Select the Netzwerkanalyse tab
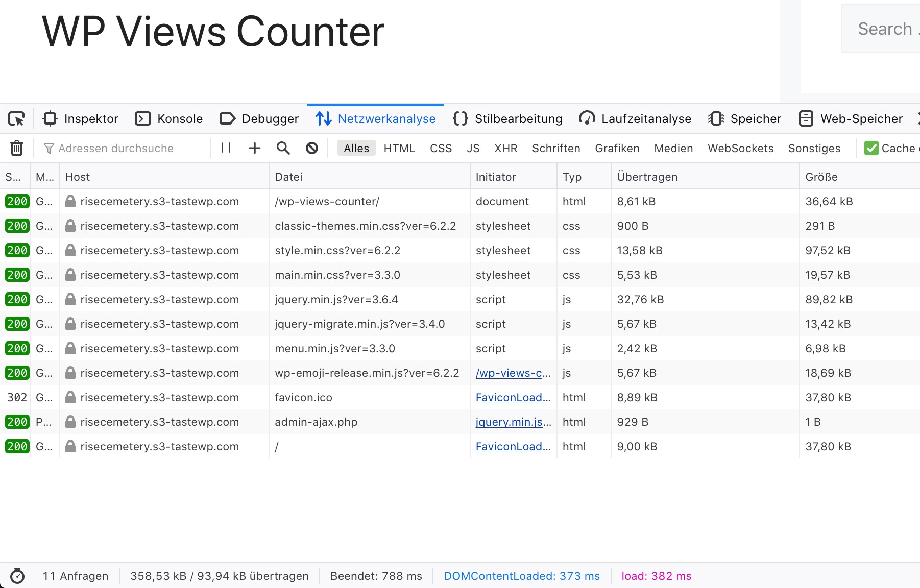Screen dimensions: 920x588 [375, 119]
